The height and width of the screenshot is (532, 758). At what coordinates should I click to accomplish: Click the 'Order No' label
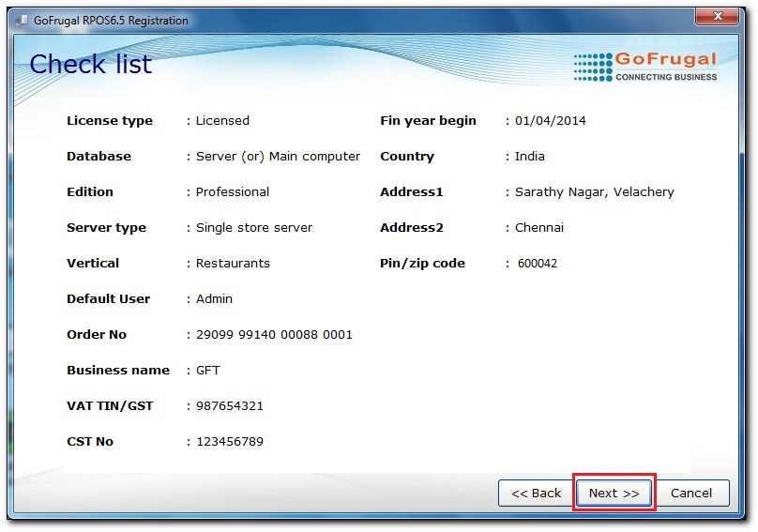pyautogui.click(x=97, y=335)
